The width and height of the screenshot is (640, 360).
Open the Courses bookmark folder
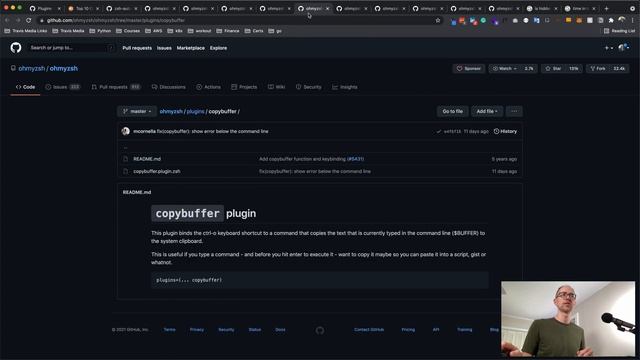pyautogui.click(x=128, y=31)
